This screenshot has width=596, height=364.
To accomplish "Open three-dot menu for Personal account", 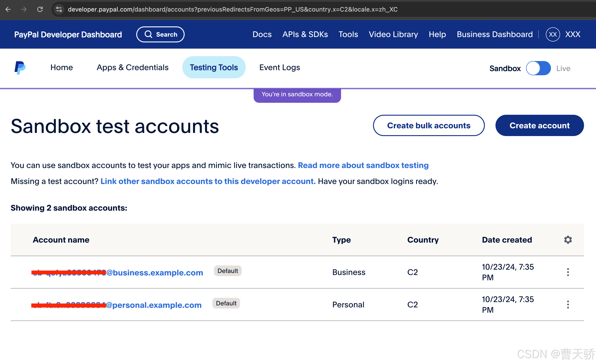I will pyautogui.click(x=568, y=305).
